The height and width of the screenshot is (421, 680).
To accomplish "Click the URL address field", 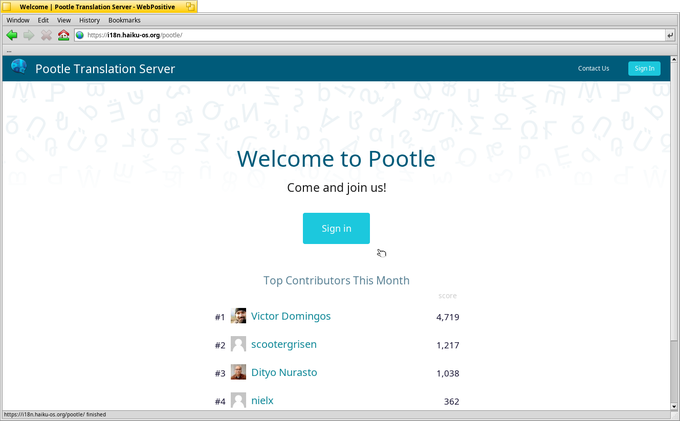I will click(x=370, y=35).
